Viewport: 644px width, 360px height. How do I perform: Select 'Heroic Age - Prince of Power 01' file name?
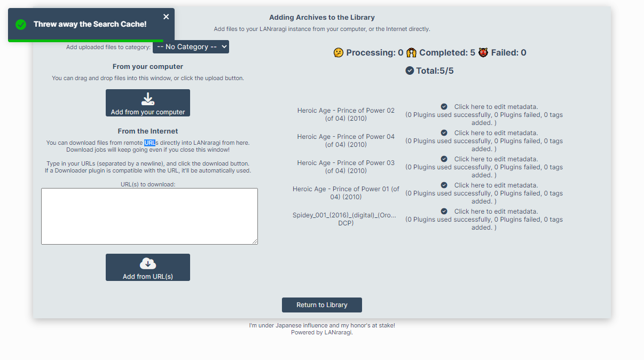(346, 193)
